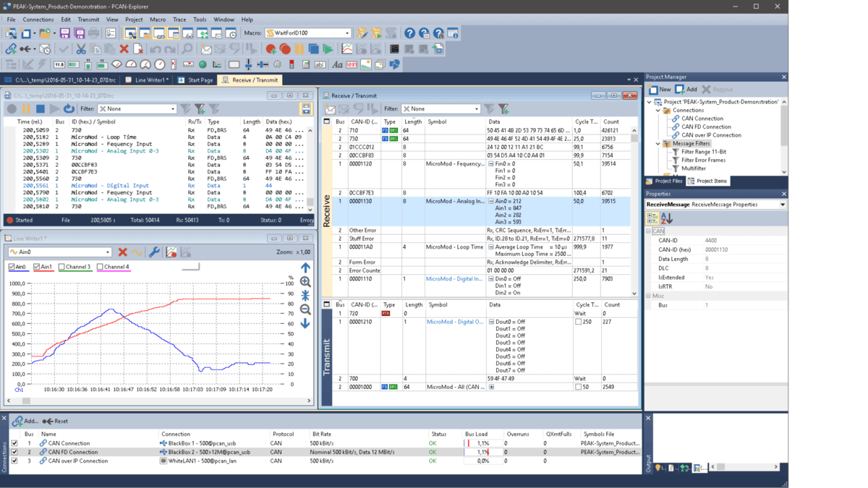Image resolution: width=868 pixels, height=488 pixels.
Task: Toggle the Ain1 channel checkbox
Action: [37, 267]
